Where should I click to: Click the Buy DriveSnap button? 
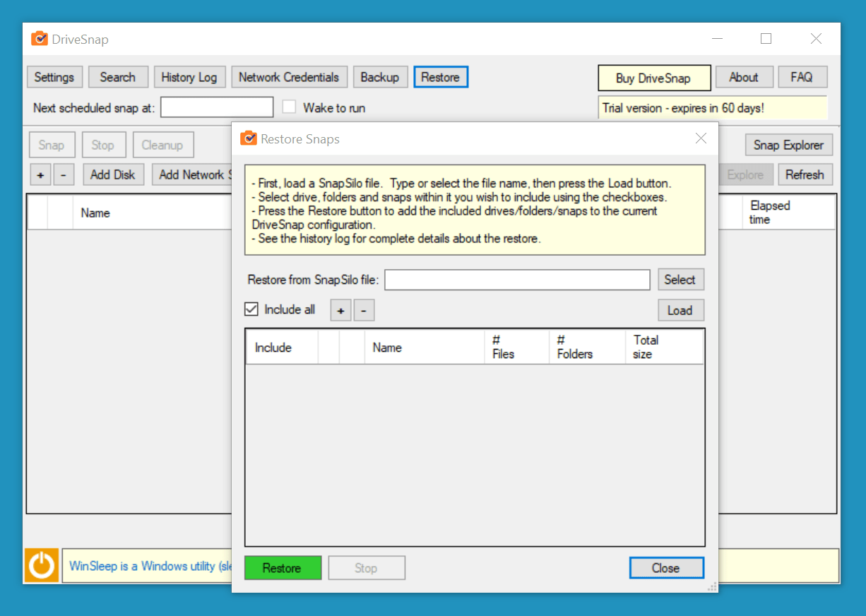pos(654,78)
